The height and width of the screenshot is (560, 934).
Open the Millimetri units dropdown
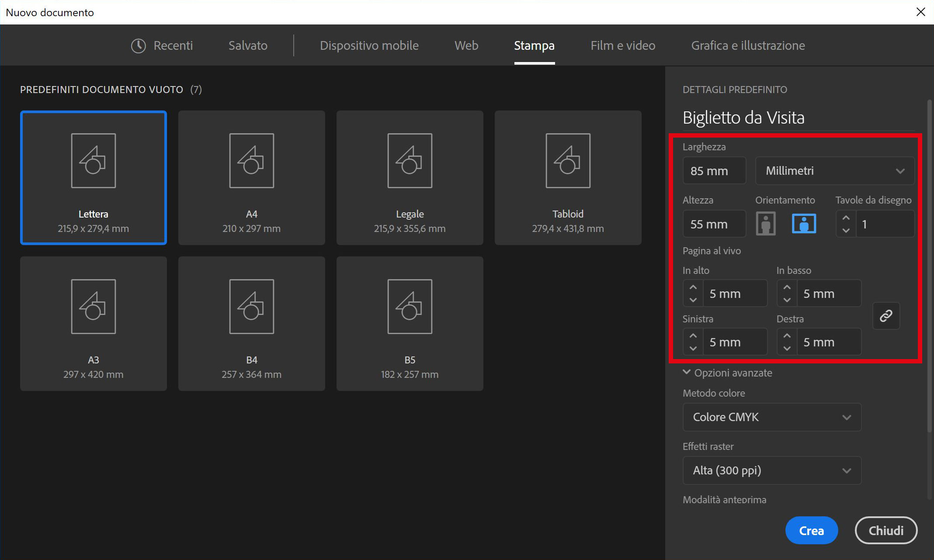click(834, 171)
